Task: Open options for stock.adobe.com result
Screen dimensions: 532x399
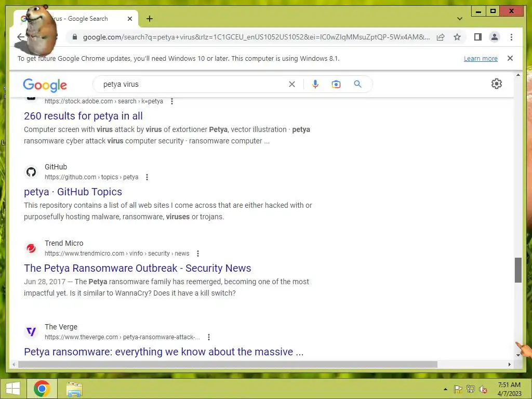Action: click(172, 101)
